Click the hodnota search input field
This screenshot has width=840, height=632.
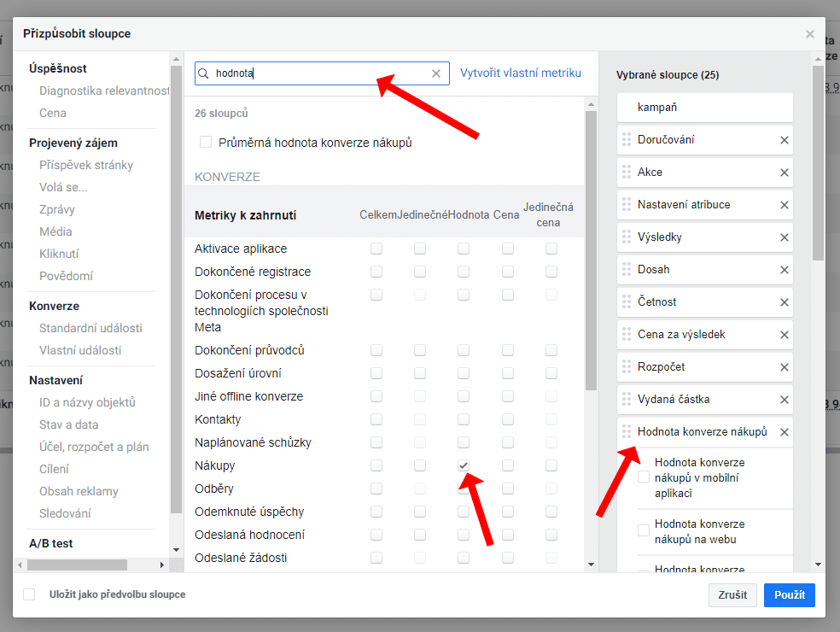click(316, 73)
